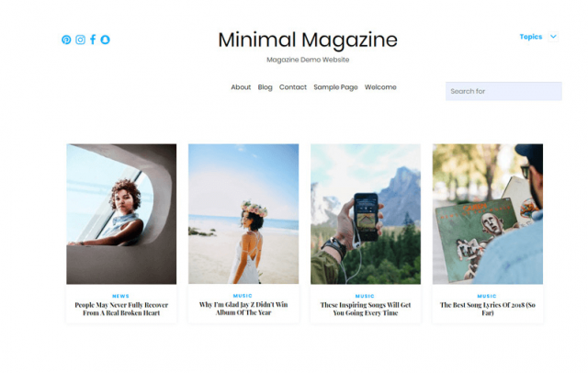Viewport: 588px width, 373px height.
Task: Open the Snapchat social icon
Action: point(106,40)
